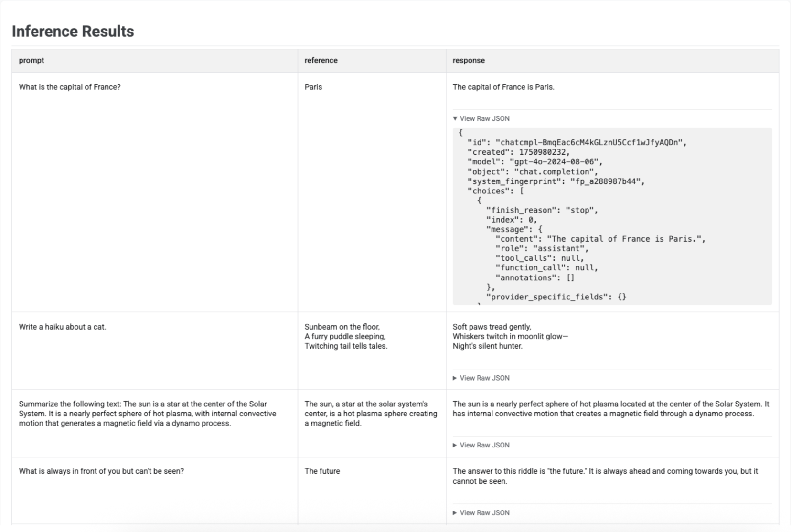Click the "system_fingerprint" line in the raw JSON
Screen dimensions: 791x532
coord(556,181)
